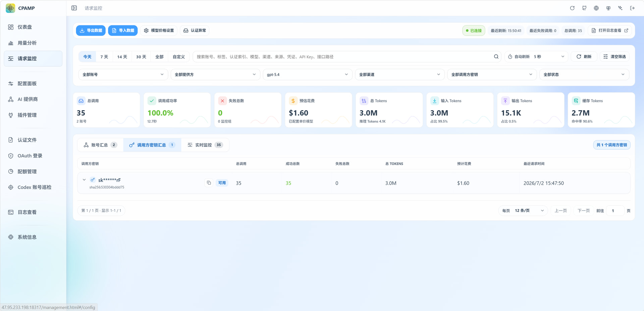This screenshot has height=311, width=644.
Task: Open the GitHub icon link
Action: coord(584,8)
